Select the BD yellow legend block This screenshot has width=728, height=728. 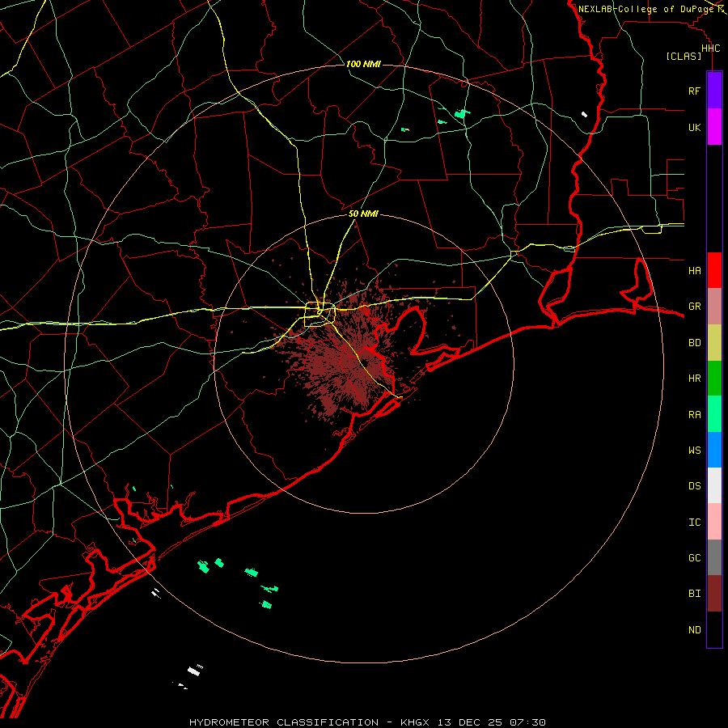pos(714,343)
